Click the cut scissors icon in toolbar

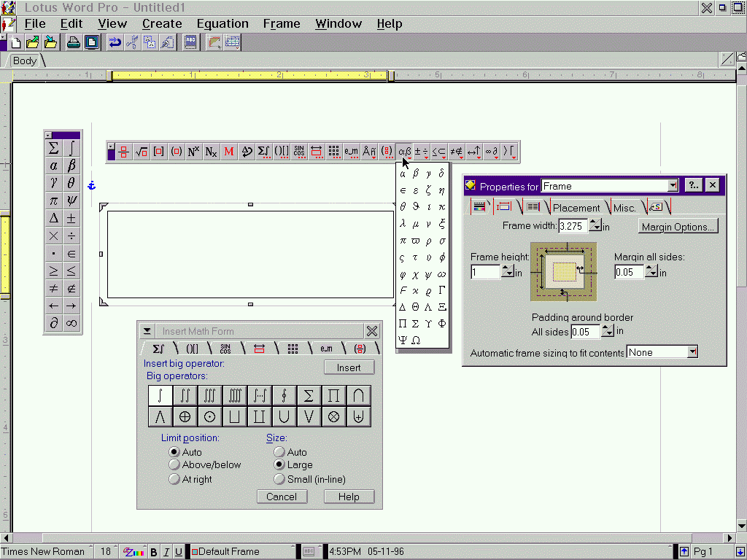click(x=133, y=43)
